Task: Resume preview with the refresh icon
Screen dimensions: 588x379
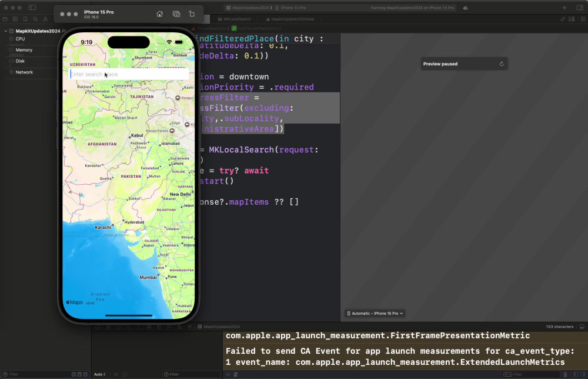Action: (502, 64)
